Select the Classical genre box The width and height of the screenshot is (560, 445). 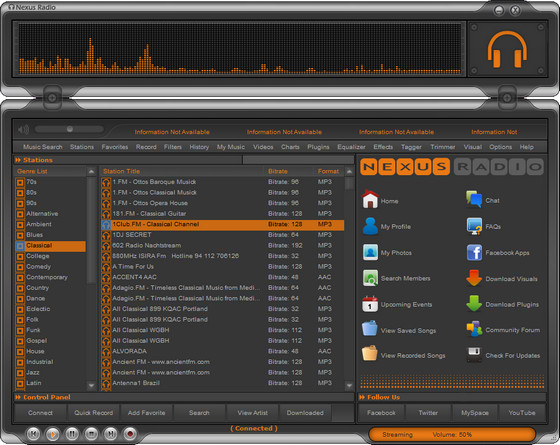pyautogui.click(x=20, y=246)
